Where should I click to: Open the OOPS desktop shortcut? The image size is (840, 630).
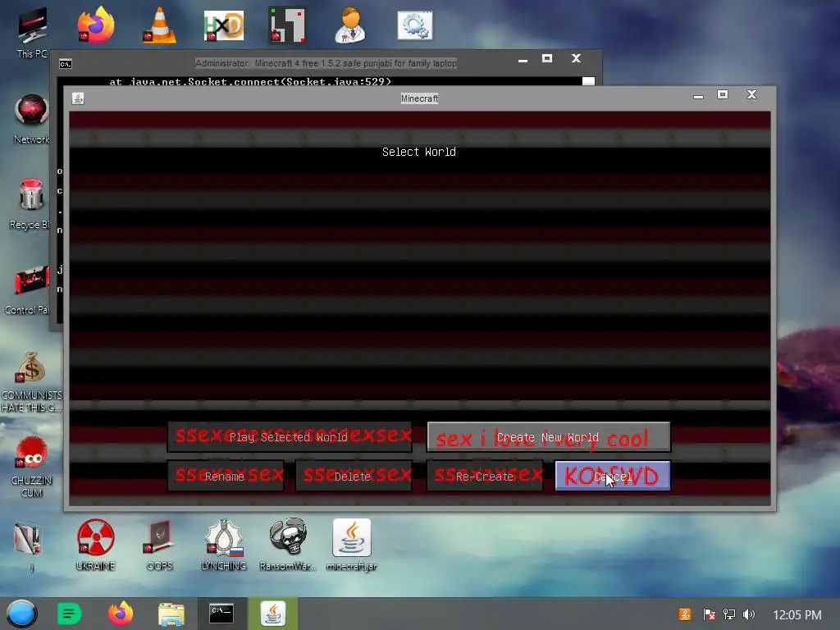(x=160, y=544)
